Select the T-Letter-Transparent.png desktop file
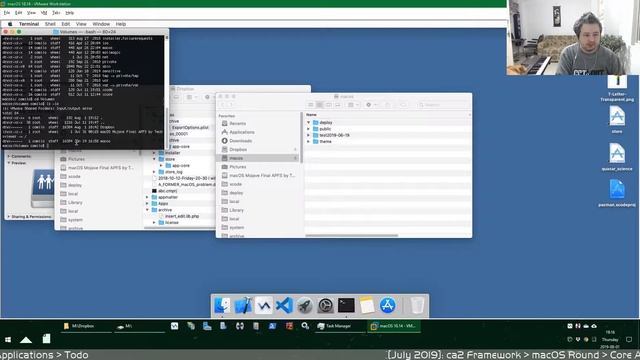This screenshot has height=360, width=640. click(617, 88)
